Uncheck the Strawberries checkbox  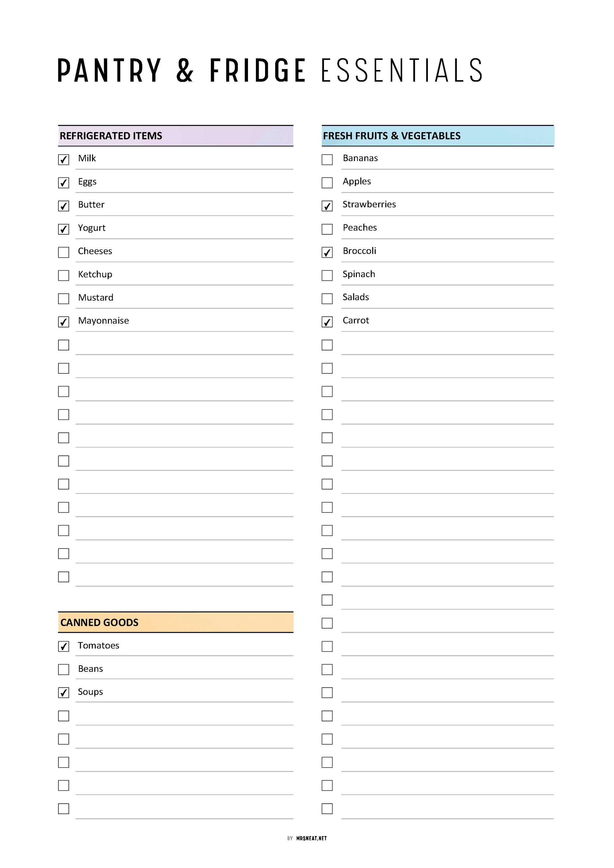pos(327,206)
